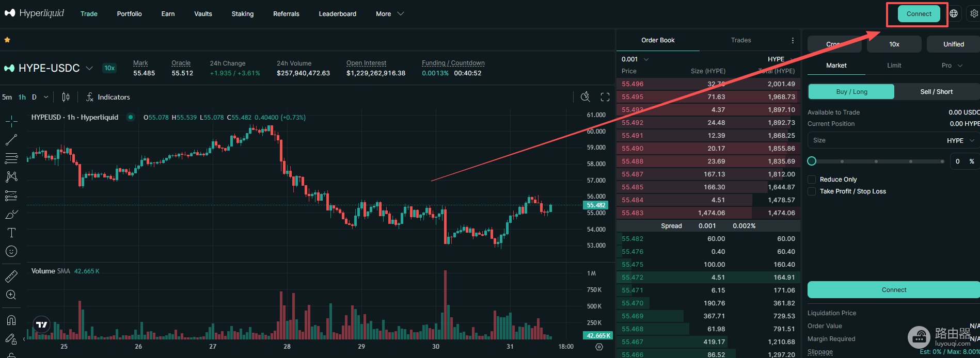Open the settings gear icon
This screenshot has width=980, height=358.
(974, 13)
